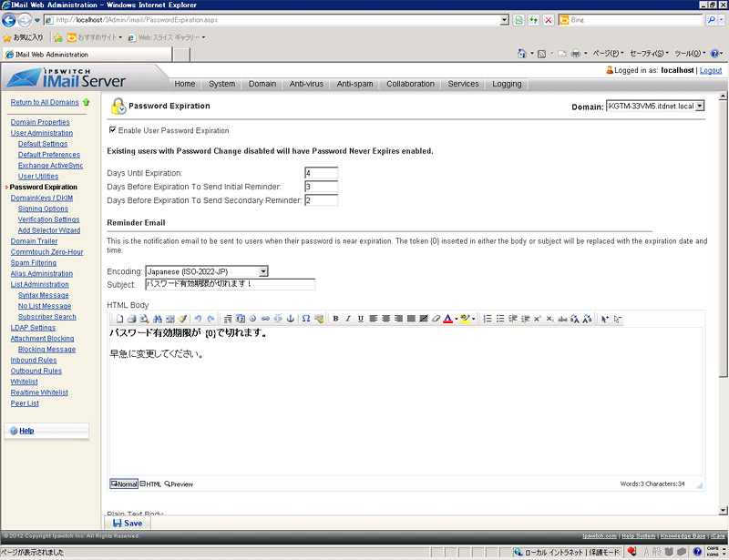Toggle Bold formatting in editor
The image size is (729, 560).
coord(335,319)
